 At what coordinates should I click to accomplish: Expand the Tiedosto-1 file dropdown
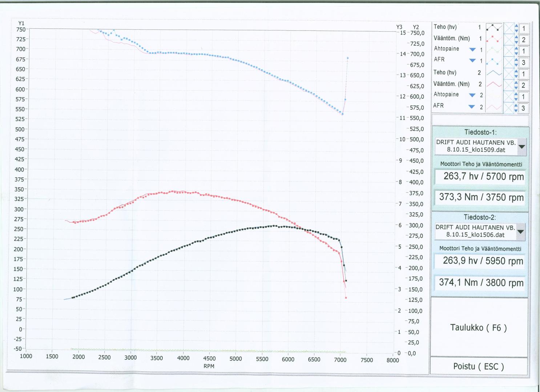[522, 147]
